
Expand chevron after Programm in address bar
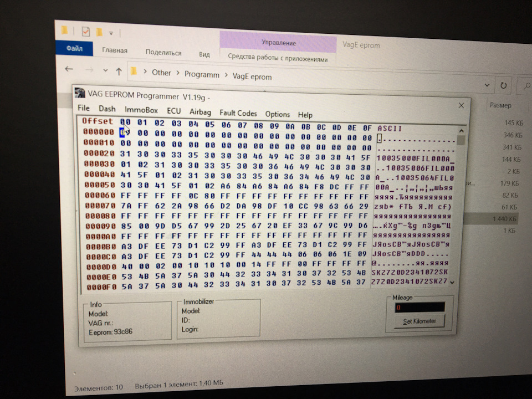[226, 75]
